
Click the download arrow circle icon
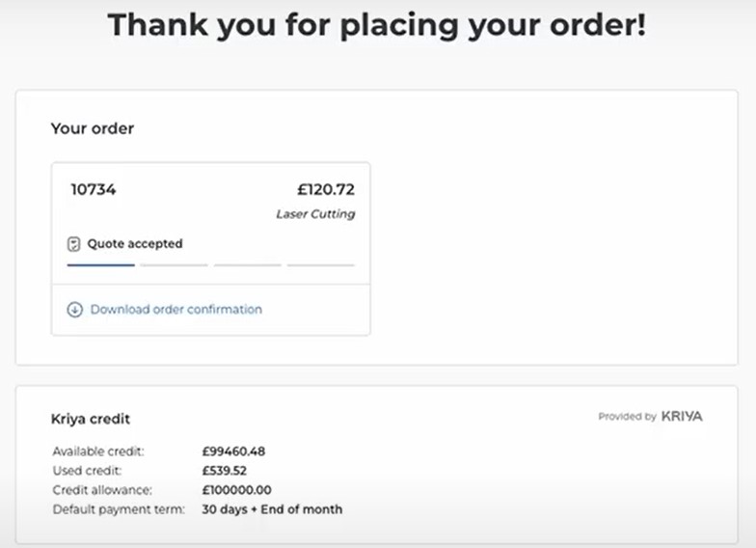coord(75,309)
